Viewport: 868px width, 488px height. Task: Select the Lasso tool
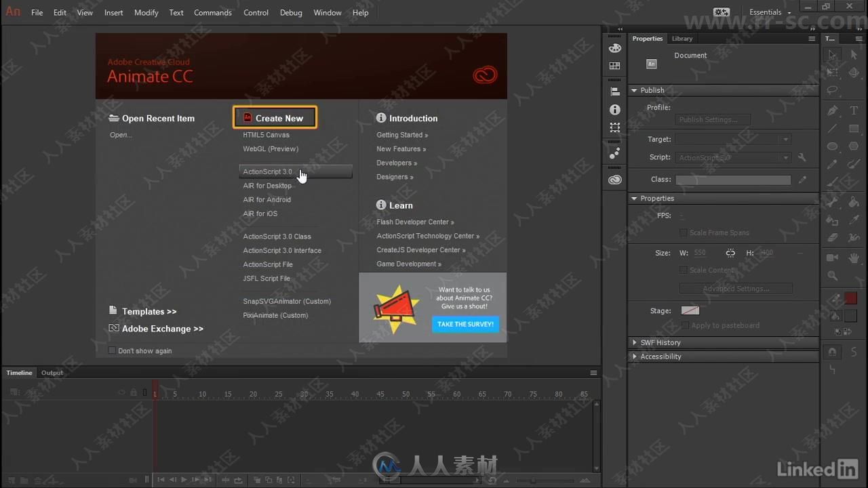point(833,91)
